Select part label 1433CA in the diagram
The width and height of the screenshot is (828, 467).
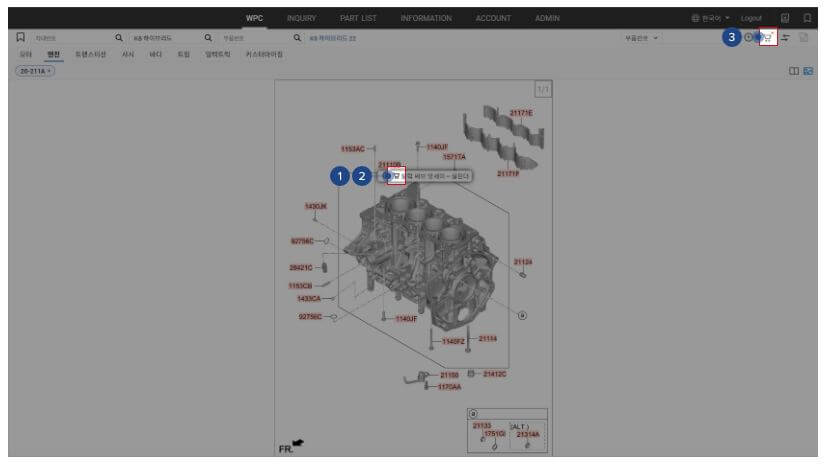click(309, 299)
